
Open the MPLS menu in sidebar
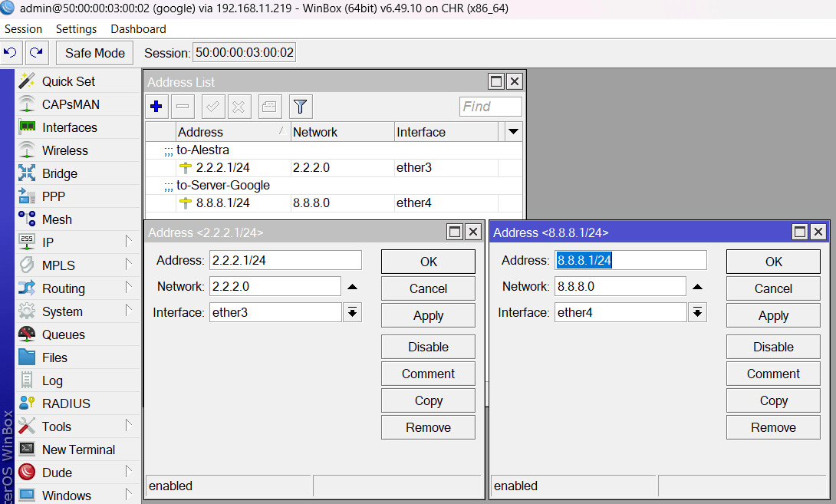pyautogui.click(x=77, y=265)
